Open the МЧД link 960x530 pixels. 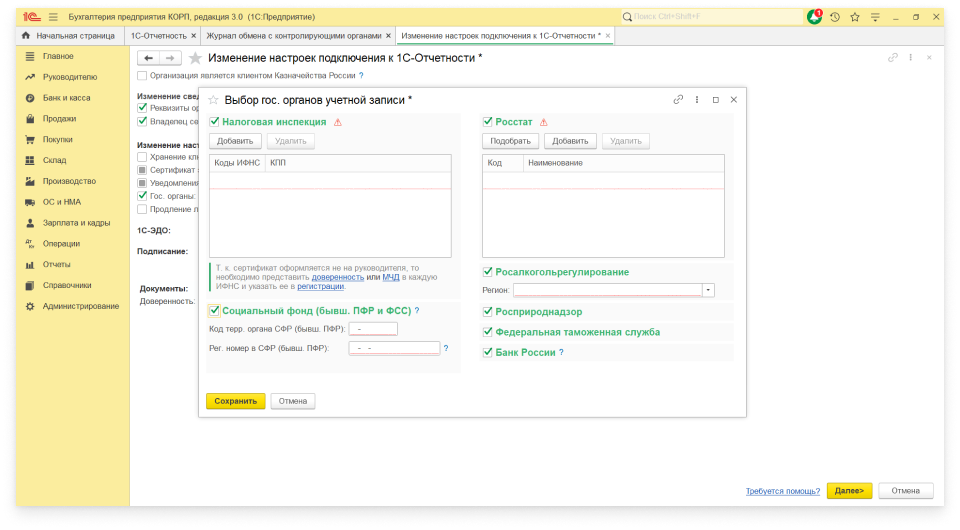[x=391, y=277]
